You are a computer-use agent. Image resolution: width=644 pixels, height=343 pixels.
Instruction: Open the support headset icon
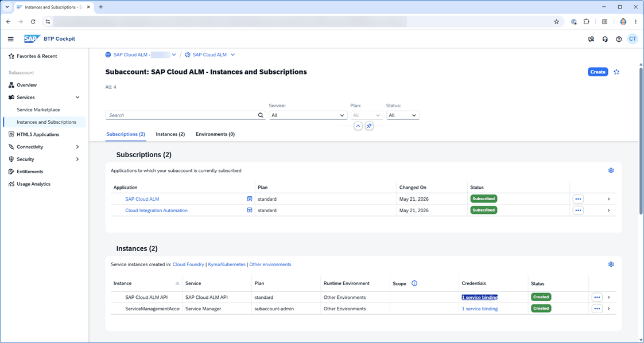tap(605, 39)
